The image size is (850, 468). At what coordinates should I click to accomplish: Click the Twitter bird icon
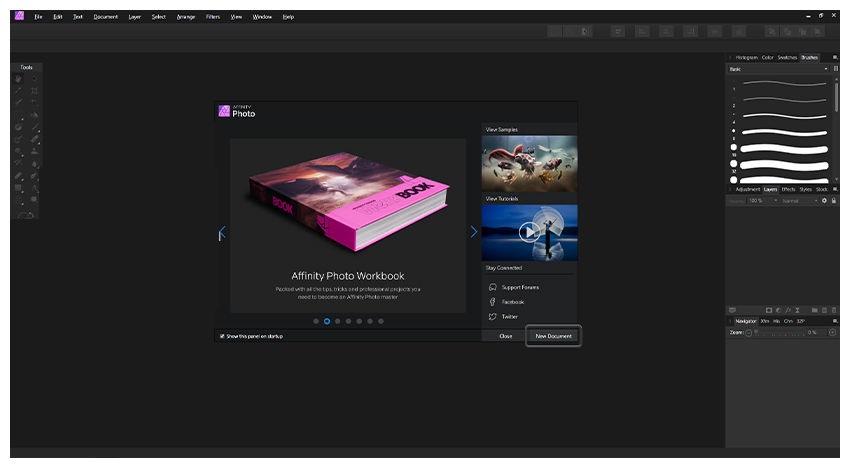492,317
